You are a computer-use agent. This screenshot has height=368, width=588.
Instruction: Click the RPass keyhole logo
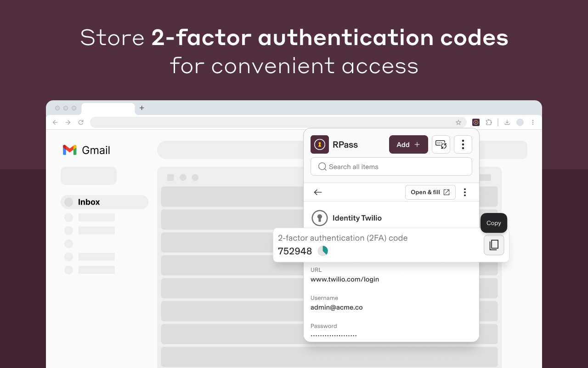click(x=320, y=144)
